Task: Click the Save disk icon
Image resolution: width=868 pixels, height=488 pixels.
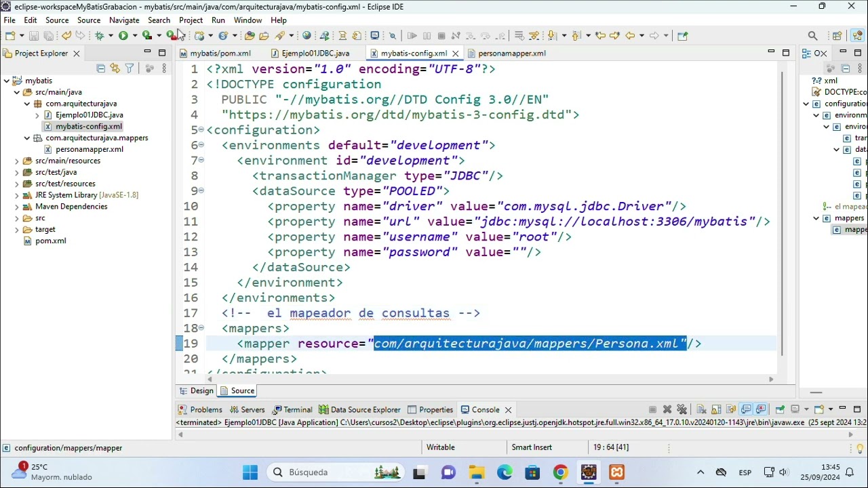Action: [33, 35]
